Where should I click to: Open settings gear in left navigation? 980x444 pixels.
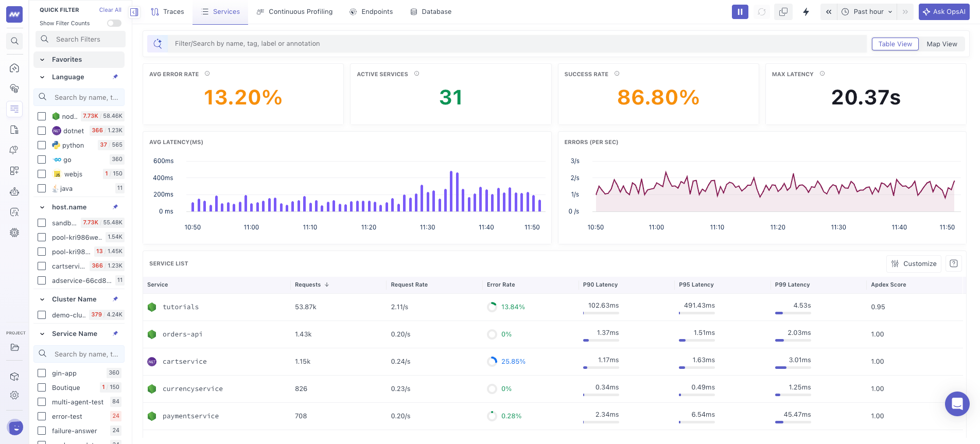click(14, 395)
